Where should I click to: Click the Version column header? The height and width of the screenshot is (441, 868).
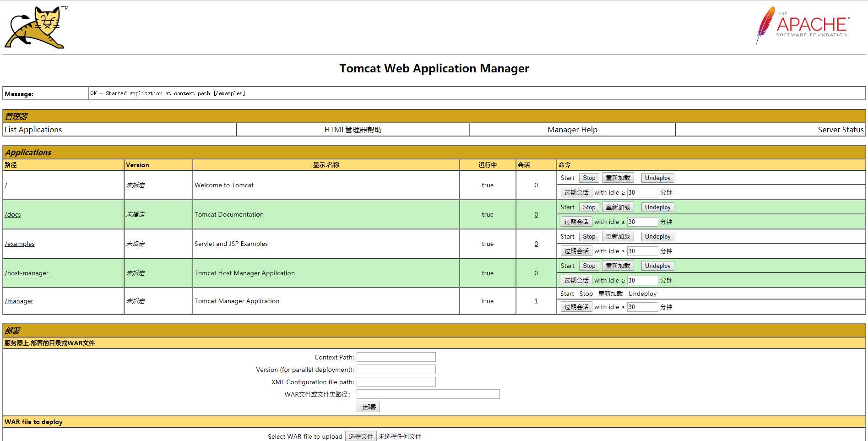pos(158,165)
